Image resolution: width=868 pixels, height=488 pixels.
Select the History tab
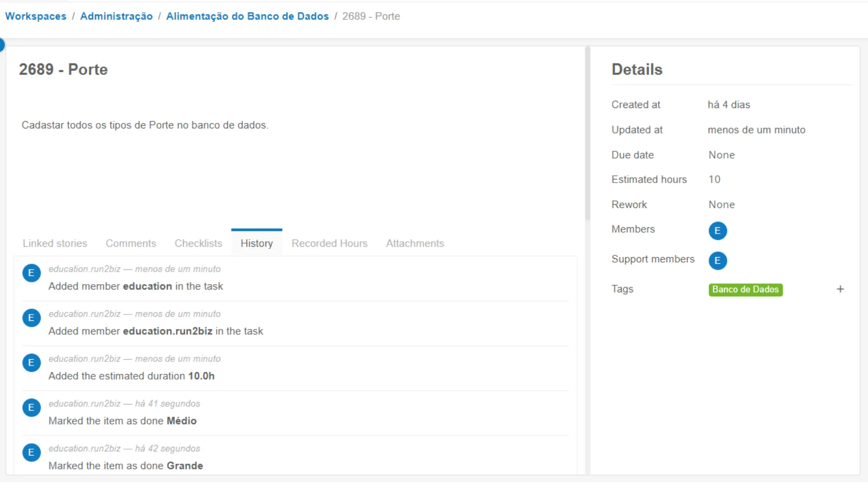click(257, 243)
